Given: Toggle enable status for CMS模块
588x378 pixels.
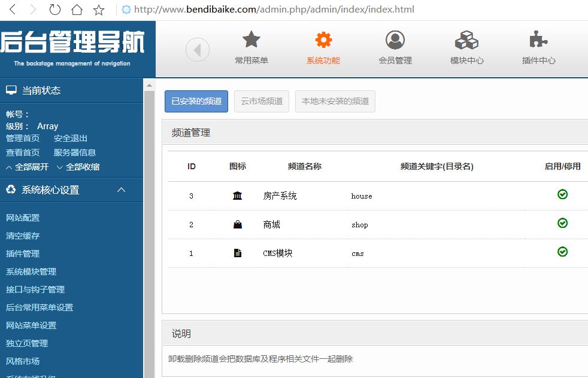Looking at the screenshot, I should coord(562,252).
